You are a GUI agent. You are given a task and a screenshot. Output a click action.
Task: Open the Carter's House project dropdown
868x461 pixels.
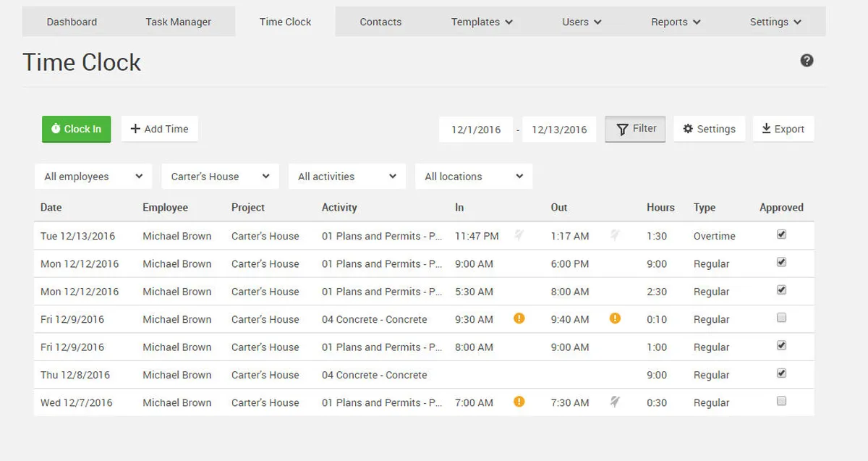point(221,177)
